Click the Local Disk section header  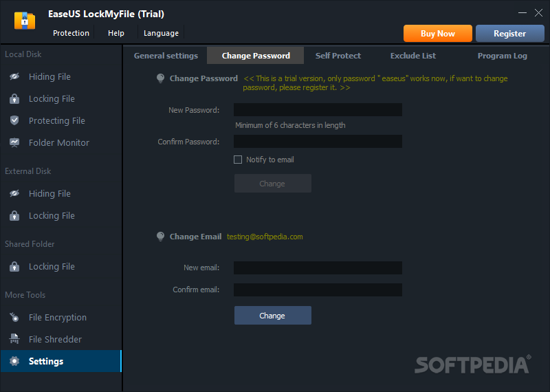point(23,54)
